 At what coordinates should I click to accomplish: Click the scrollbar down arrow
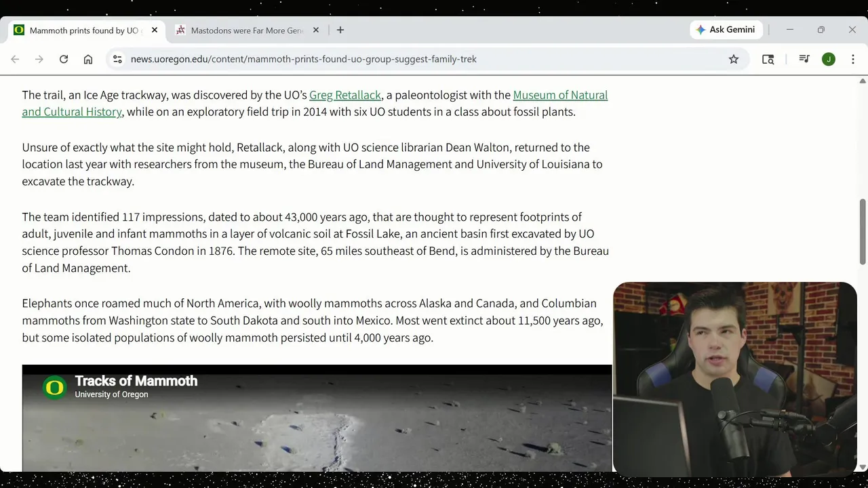pyautogui.click(x=863, y=467)
